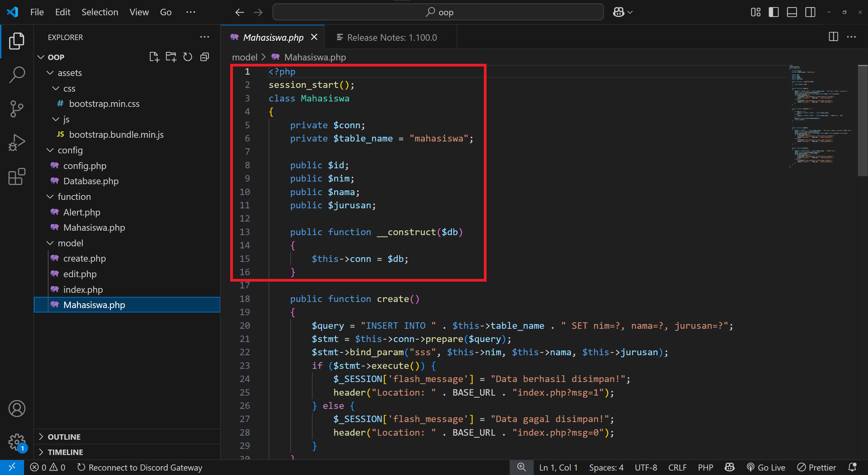868x475 pixels.
Task: Open the Manage settings gear
Action: pyautogui.click(x=16, y=441)
